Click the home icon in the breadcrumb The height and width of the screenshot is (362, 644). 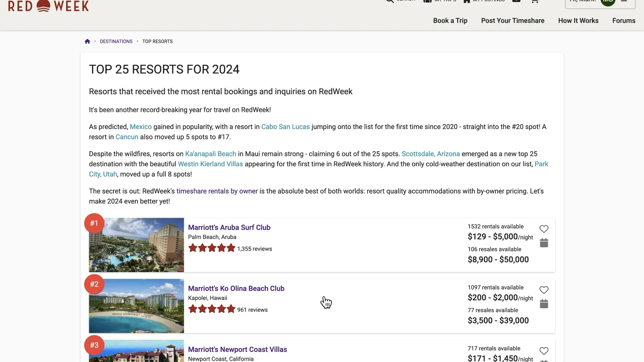point(87,41)
